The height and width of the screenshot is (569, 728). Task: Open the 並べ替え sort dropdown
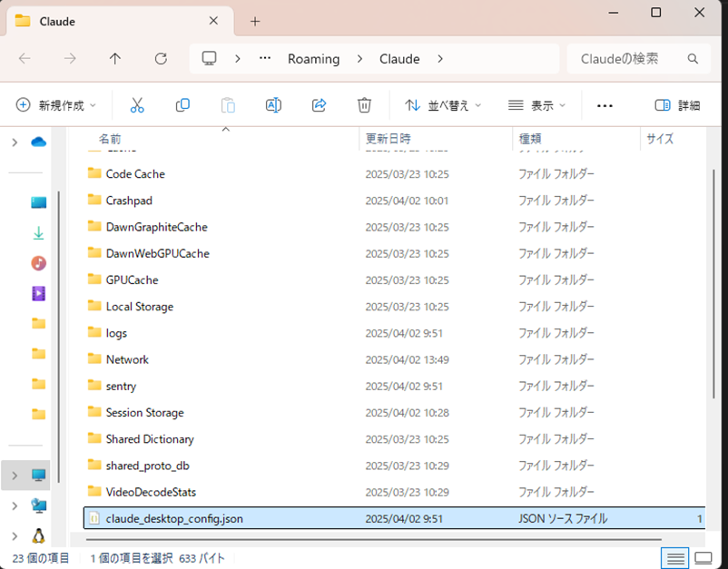pyautogui.click(x=443, y=105)
